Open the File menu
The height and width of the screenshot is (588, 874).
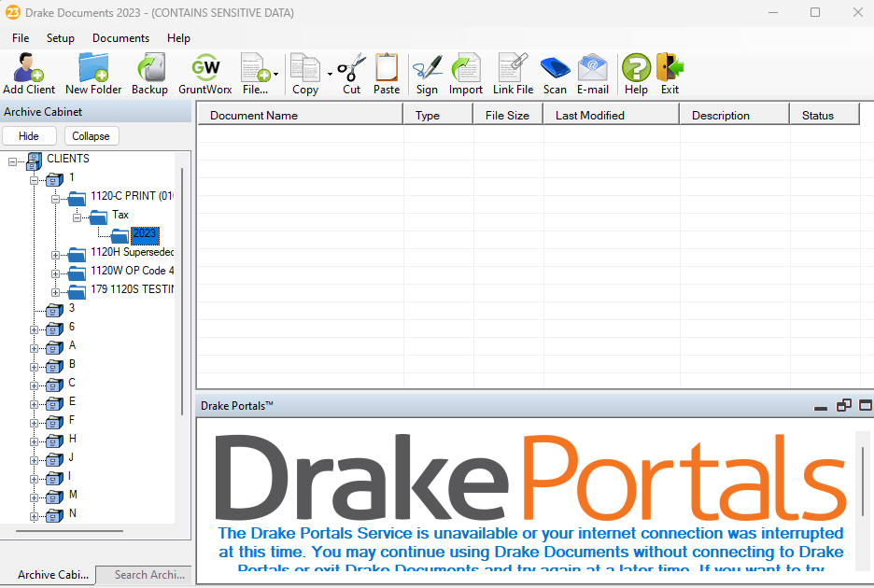tap(21, 38)
